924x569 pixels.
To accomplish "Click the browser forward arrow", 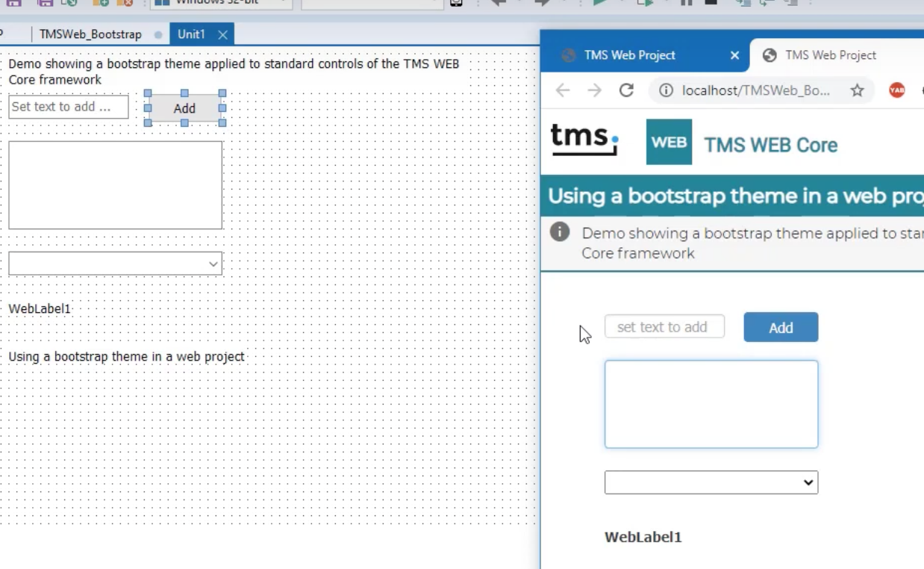I will (594, 90).
